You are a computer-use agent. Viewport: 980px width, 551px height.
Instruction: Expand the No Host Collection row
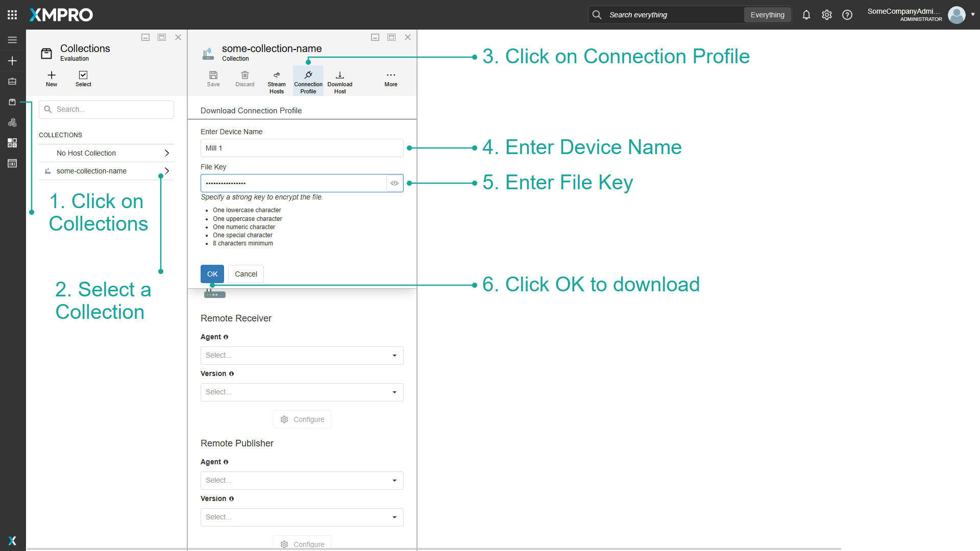(106, 153)
